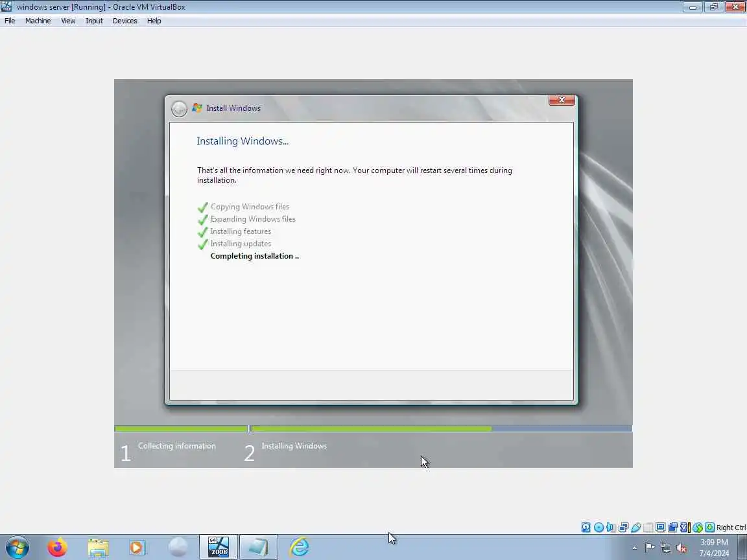The width and height of the screenshot is (747, 560).
Task: Click the 'Installing Windows' step 2 label
Action: tap(294, 446)
